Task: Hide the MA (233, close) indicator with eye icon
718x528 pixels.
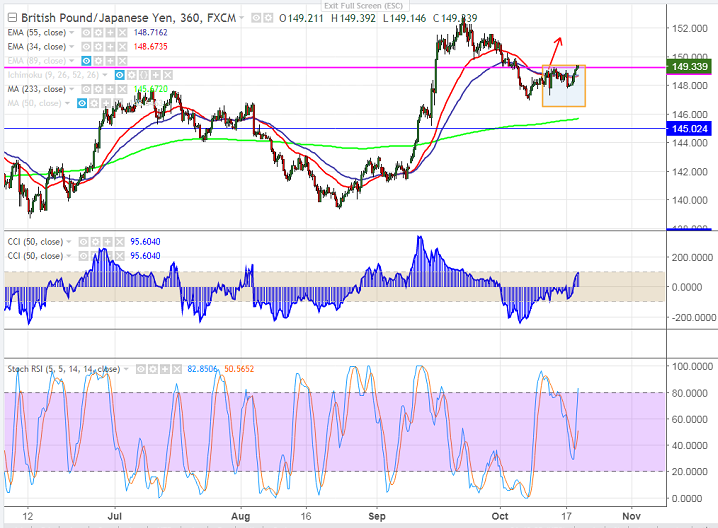Action: [x=86, y=89]
